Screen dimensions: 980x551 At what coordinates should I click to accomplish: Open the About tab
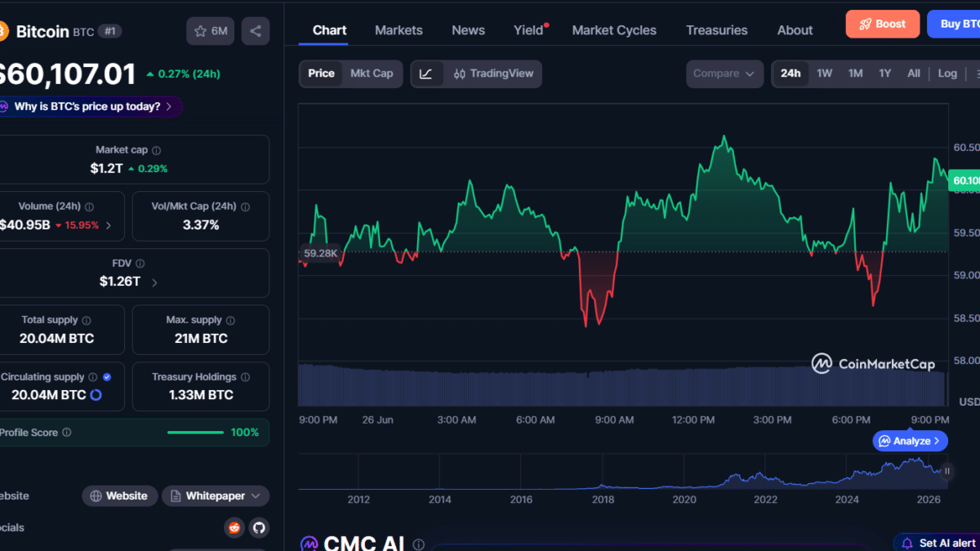tap(795, 30)
